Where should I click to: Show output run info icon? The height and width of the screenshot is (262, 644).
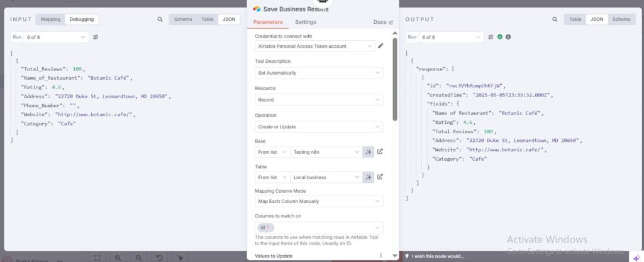tap(508, 37)
